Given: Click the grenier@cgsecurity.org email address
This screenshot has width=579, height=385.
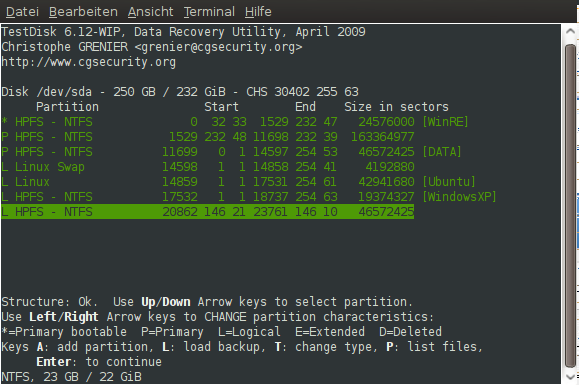Looking at the screenshot, I should [218, 47].
